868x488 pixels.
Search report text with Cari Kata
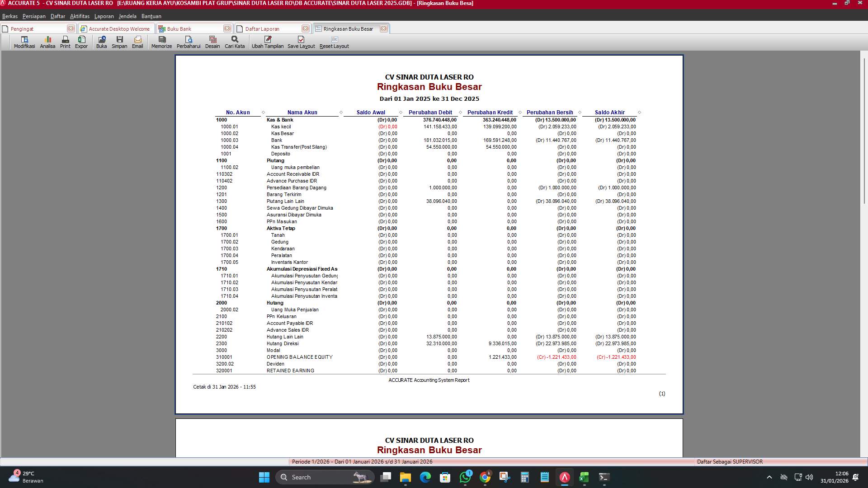point(234,42)
